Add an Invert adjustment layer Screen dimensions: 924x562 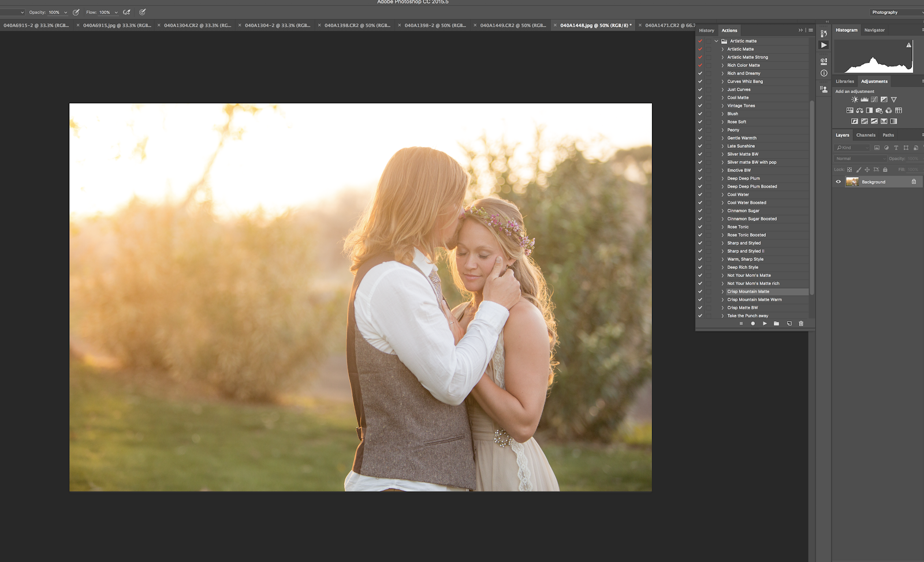click(x=855, y=121)
